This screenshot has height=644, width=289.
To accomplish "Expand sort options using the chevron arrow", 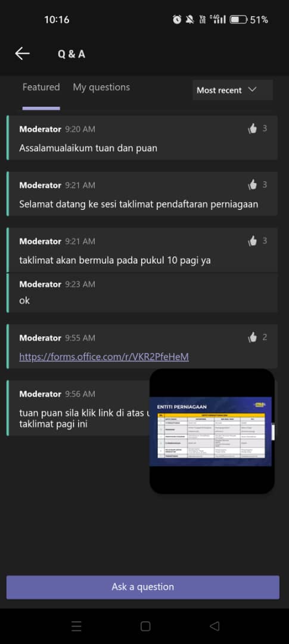I will coord(253,89).
